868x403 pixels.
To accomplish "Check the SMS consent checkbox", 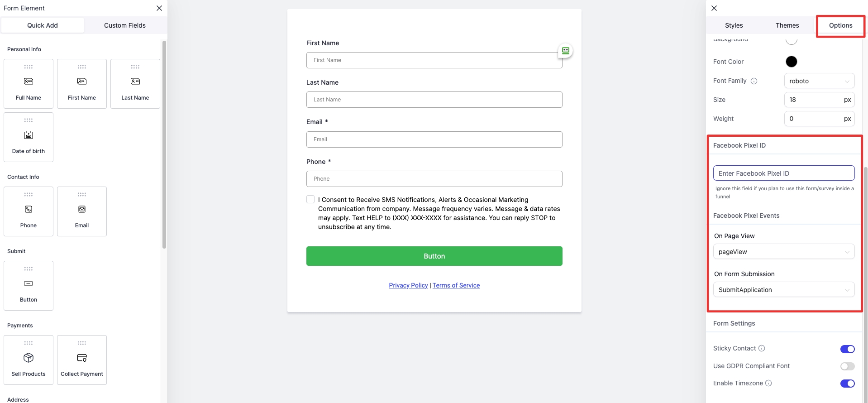I will pos(310,199).
